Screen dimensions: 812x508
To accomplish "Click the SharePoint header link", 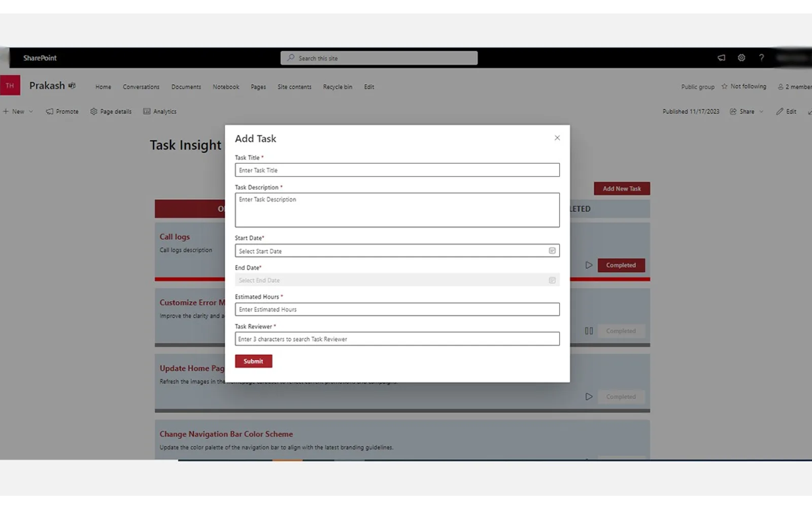I will coord(40,58).
